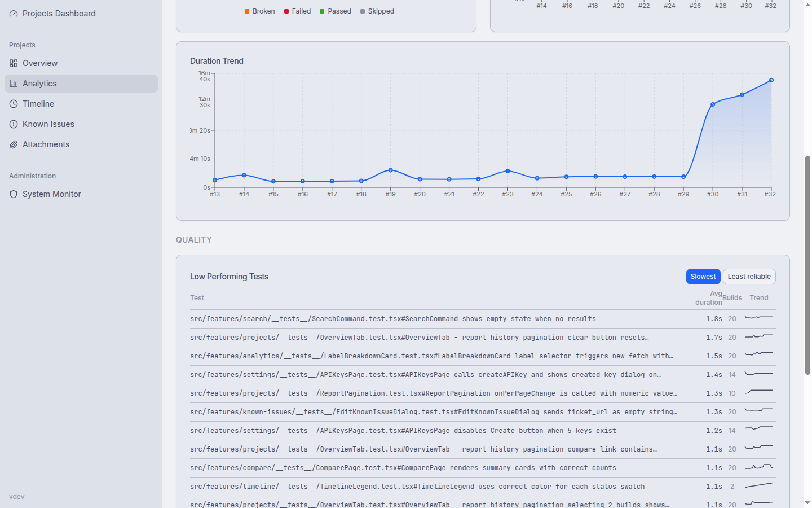Click the Known Issues alert icon

(x=14, y=124)
